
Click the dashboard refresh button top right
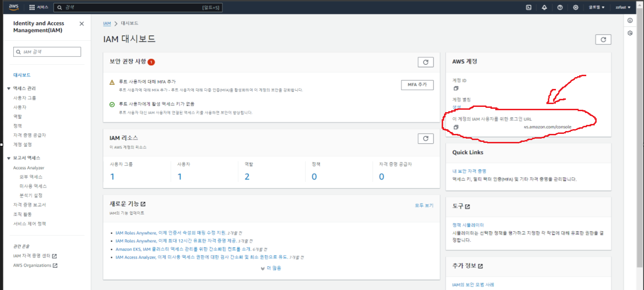(x=603, y=40)
